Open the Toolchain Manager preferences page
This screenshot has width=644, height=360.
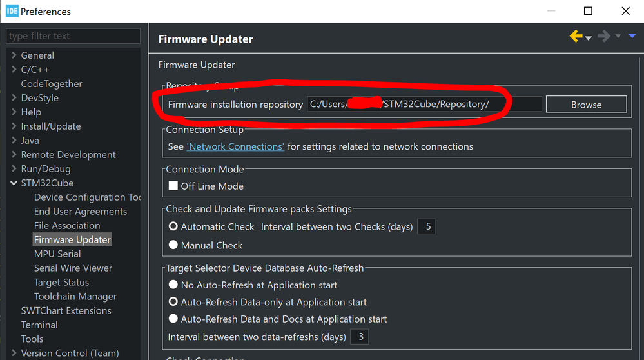(75, 297)
